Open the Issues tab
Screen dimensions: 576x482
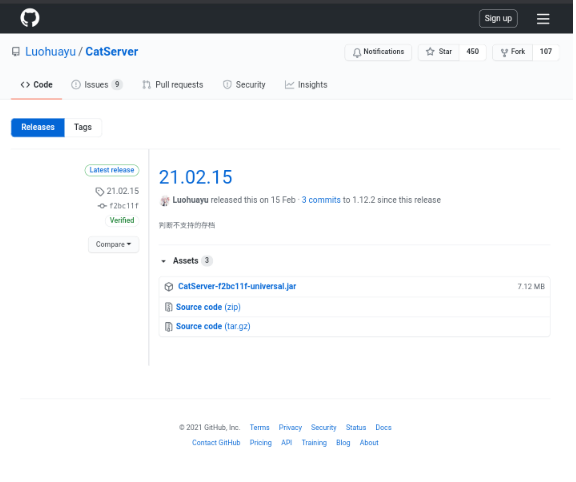coord(96,85)
